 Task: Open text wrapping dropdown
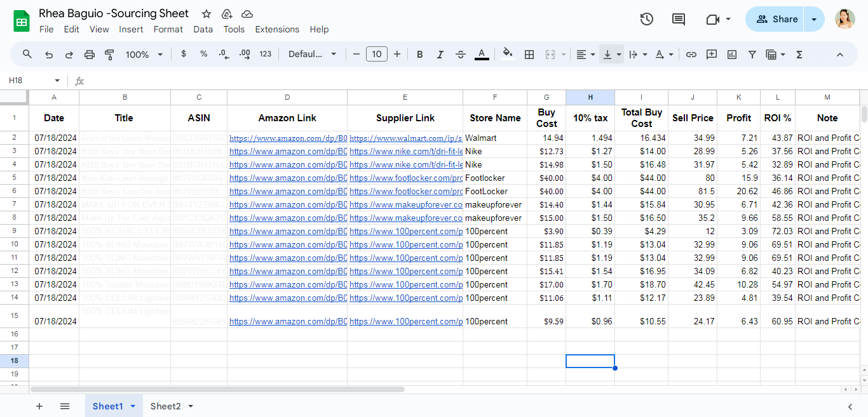point(637,55)
